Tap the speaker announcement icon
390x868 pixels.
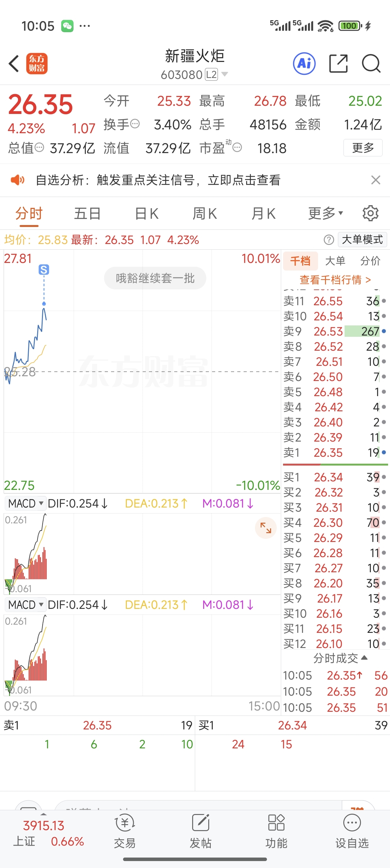pyautogui.click(x=18, y=180)
